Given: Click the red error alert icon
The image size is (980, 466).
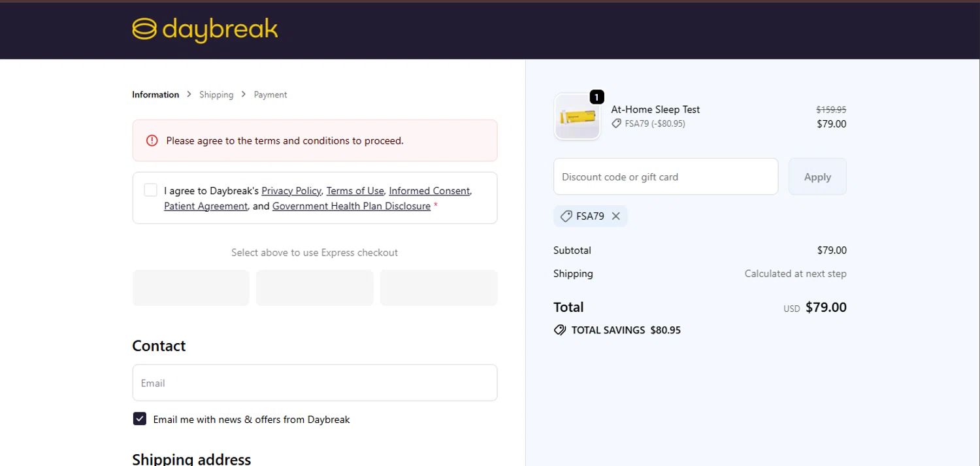Looking at the screenshot, I should point(152,141).
